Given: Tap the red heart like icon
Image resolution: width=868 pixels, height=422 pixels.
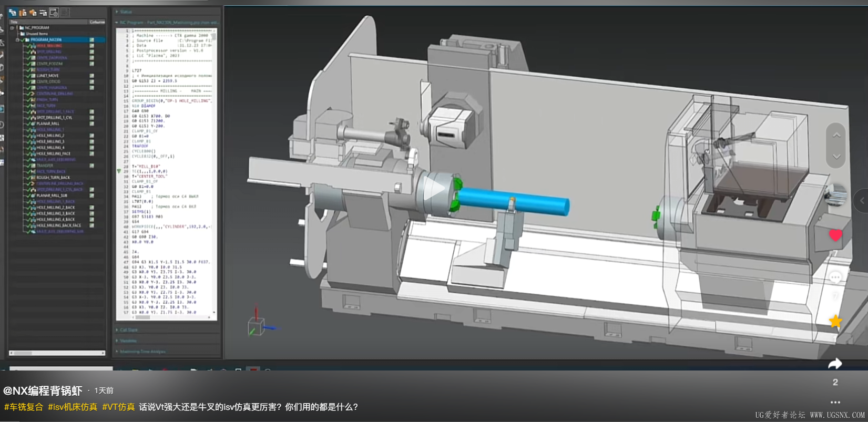Looking at the screenshot, I should pos(835,235).
